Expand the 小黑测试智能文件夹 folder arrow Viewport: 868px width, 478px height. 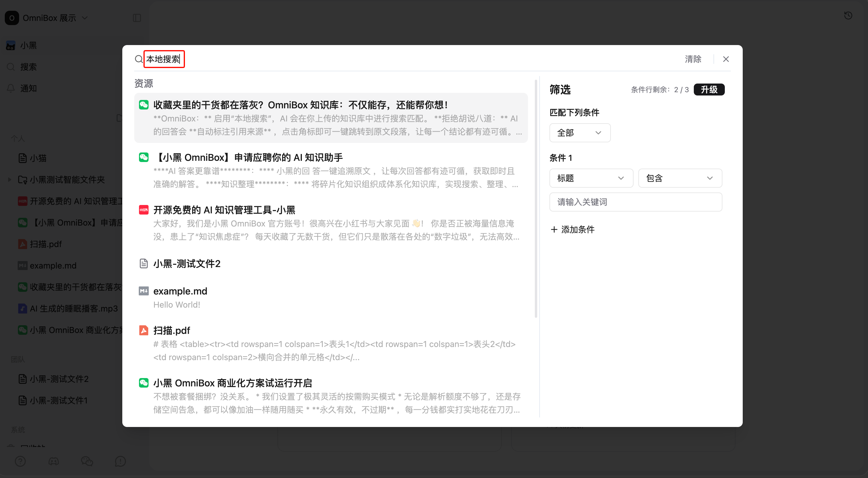[x=10, y=180]
